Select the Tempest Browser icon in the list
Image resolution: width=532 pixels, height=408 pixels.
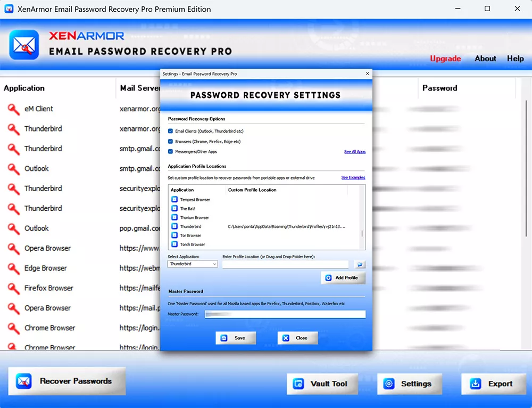174,199
